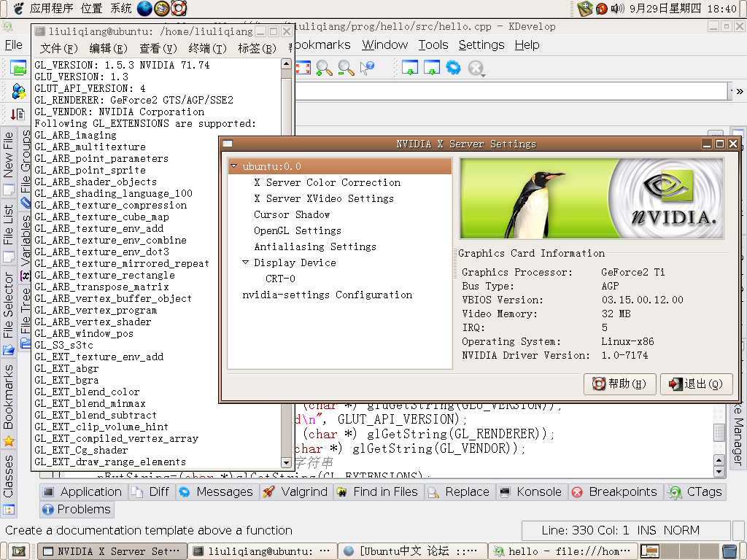Click the red update notifier tray icon
This screenshot has width=747, height=560.
tap(601, 9)
